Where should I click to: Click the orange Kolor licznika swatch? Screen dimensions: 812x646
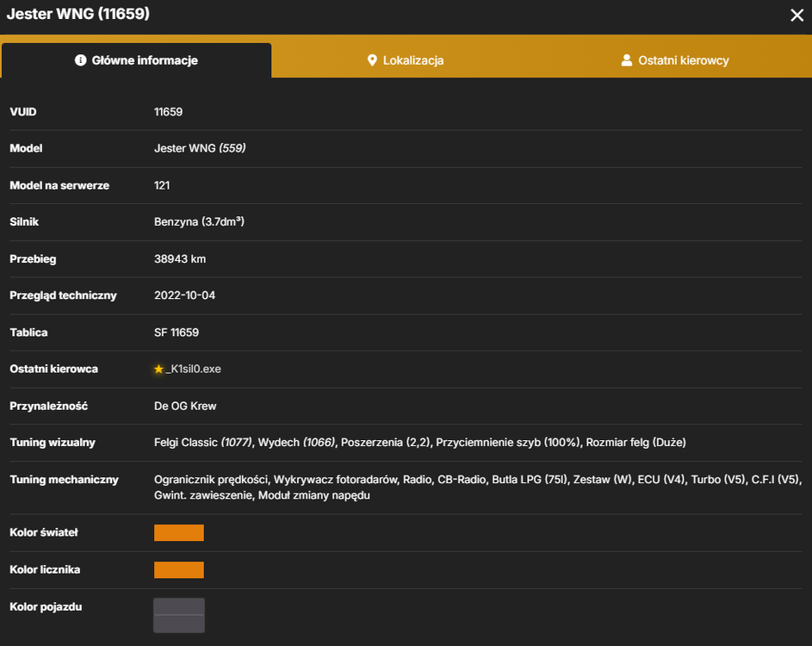coord(178,570)
